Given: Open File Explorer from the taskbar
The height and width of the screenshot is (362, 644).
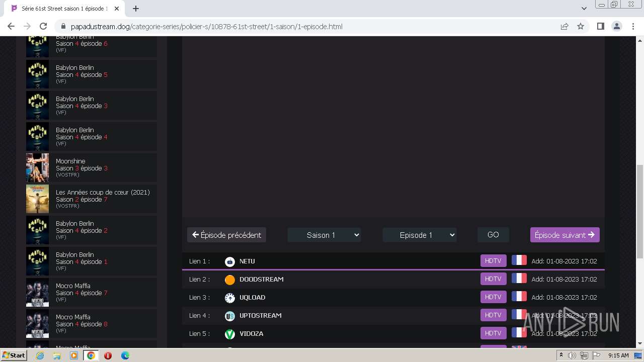Looking at the screenshot, I should click(57, 355).
